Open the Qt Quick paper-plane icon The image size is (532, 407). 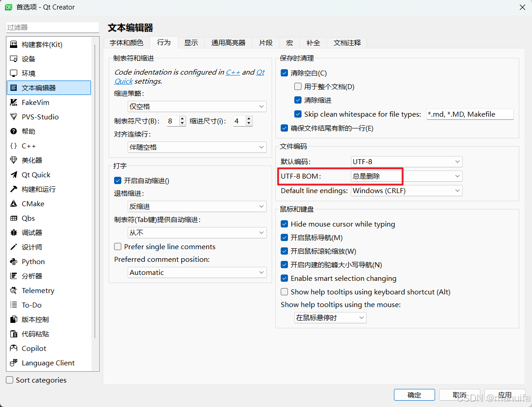[14, 175]
